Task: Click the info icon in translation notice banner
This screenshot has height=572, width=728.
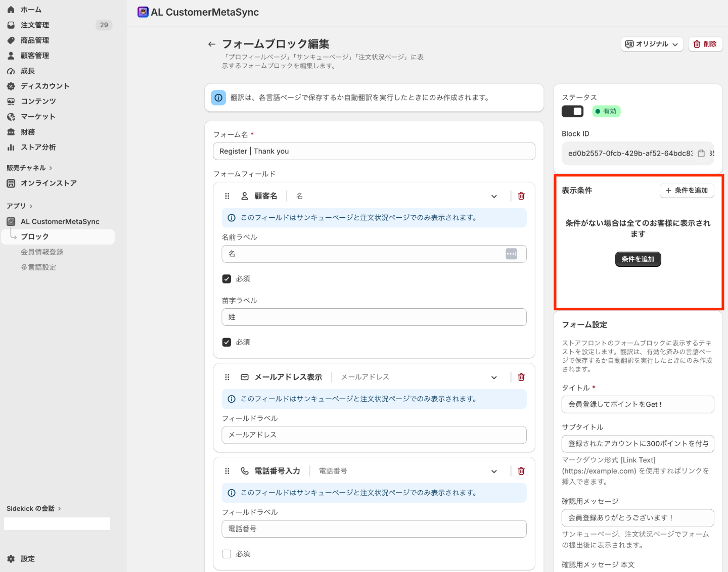Action: (x=218, y=98)
